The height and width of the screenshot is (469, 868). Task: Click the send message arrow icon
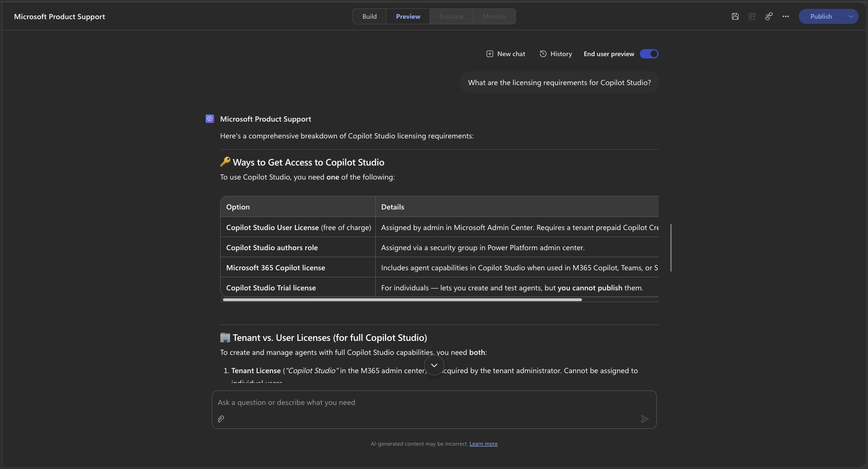(645, 419)
